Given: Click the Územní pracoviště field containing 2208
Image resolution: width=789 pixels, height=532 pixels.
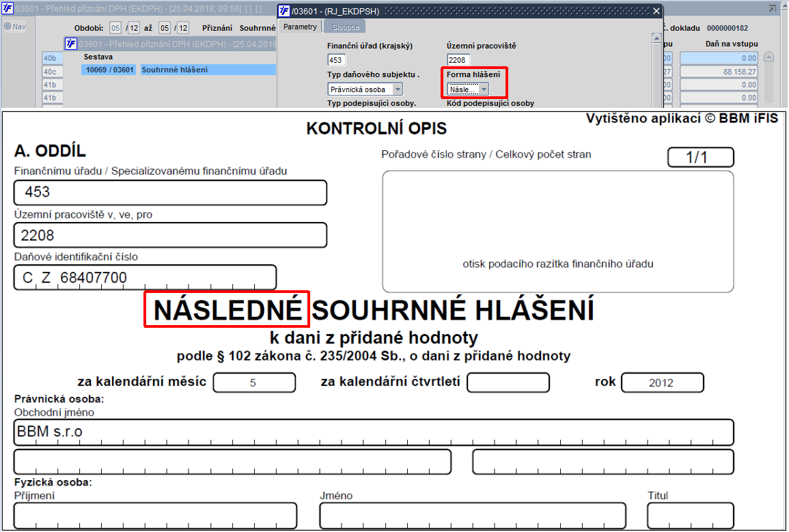Looking at the screenshot, I should click(458, 60).
